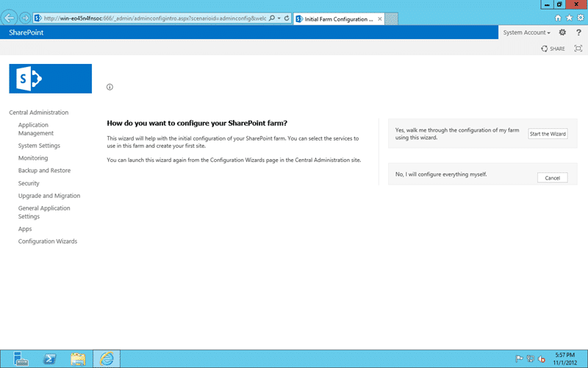
Task: Click Internet Explorer taskbar icon
Action: click(107, 358)
